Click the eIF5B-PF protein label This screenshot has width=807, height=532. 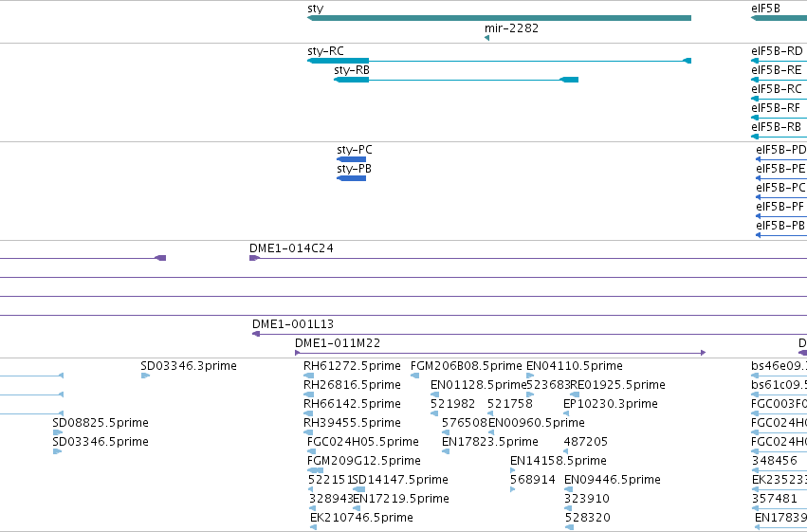(x=779, y=208)
